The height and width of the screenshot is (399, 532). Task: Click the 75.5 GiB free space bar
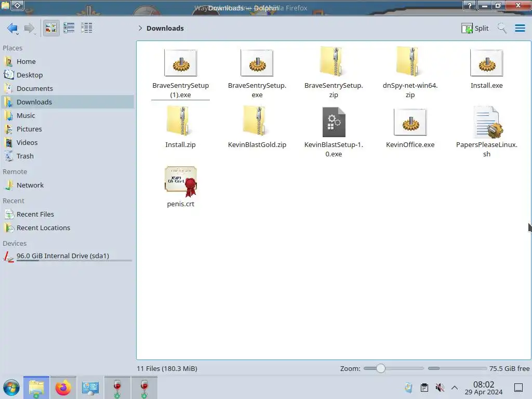[457, 368]
